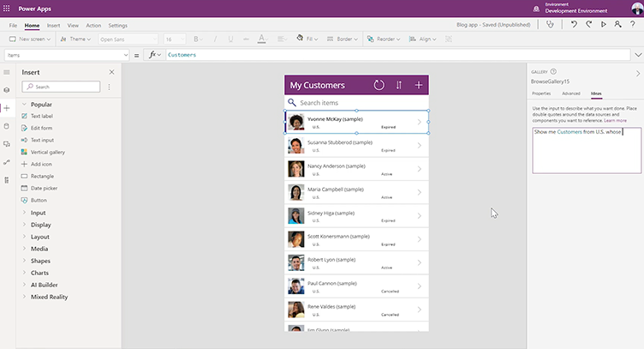Click the Group icon in toolbar
This screenshot has height=349, width=644.
449,39
